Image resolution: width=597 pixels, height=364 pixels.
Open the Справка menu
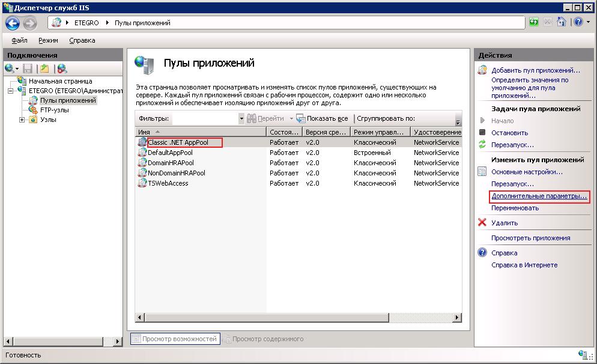(82, 40)
